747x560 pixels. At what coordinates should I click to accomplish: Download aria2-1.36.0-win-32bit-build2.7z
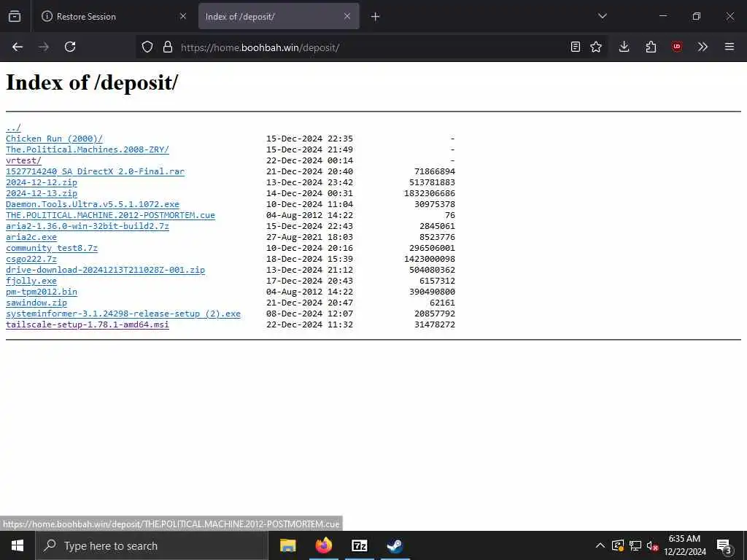click(88, 226)
